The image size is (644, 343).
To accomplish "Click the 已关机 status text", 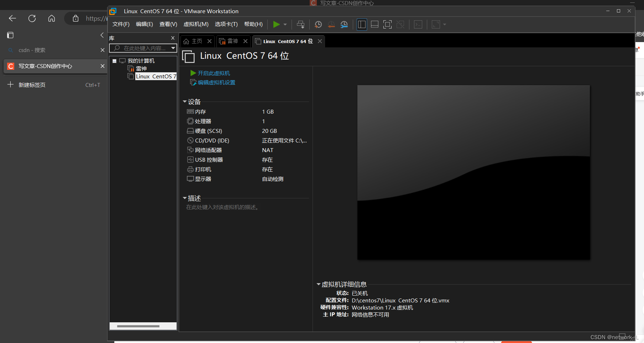I will pyautogui.click(x=360, y=293).
